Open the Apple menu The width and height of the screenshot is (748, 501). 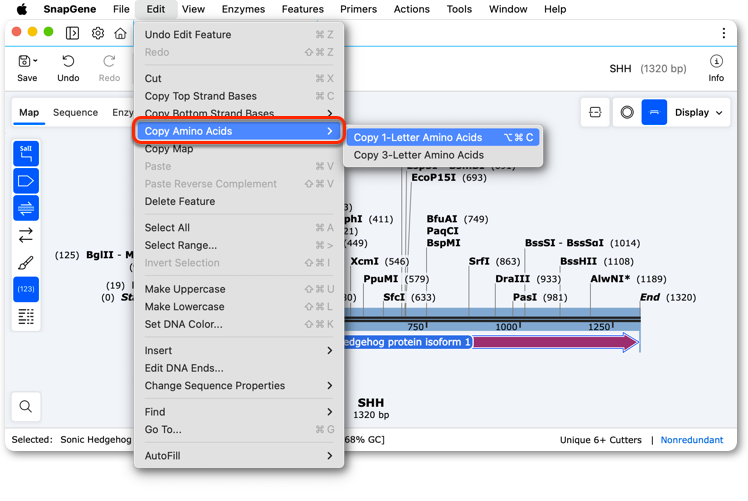[21, 9]
